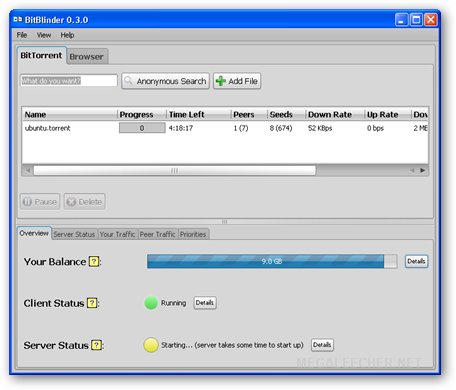Screen dimensions: 456x390
Task: Click the help icon next to Your Balance
Action: coord(94,262)
